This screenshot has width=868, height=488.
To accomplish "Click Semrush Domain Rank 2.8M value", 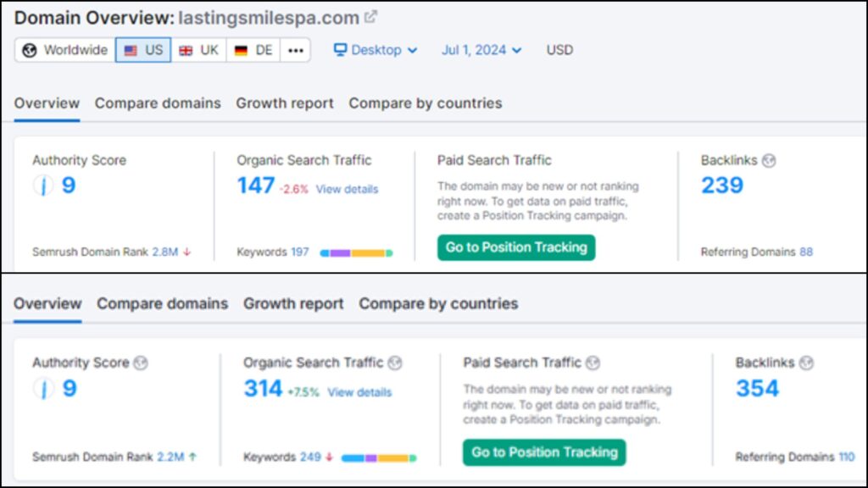I will pos(165,252).
